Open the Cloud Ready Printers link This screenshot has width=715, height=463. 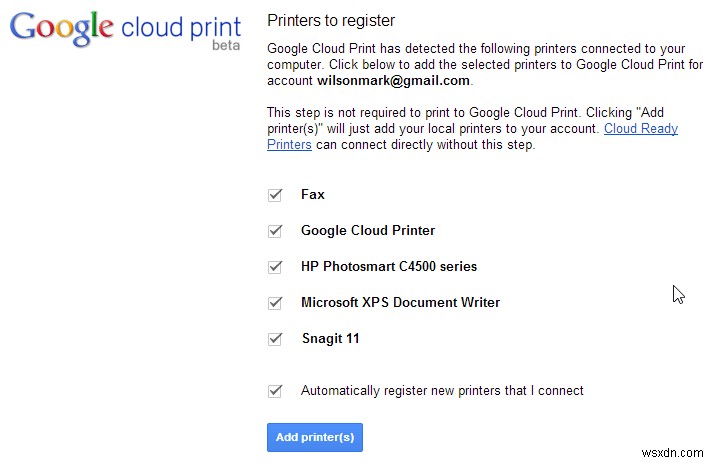coord(641,129)
